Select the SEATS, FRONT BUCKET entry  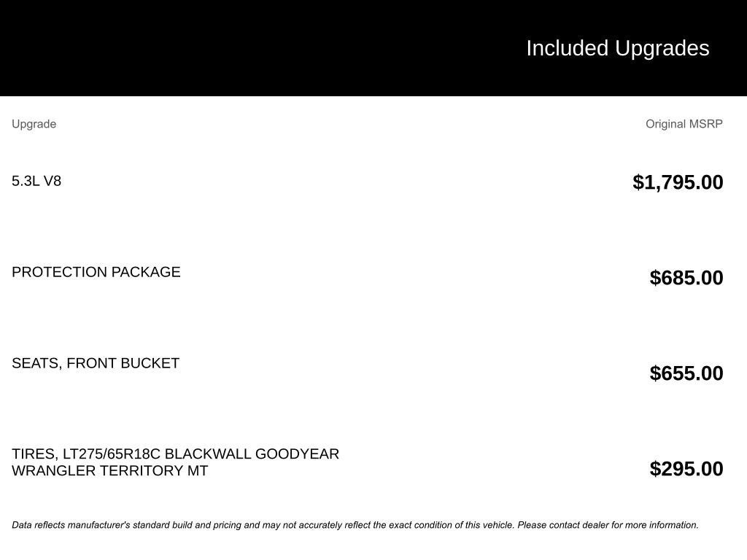tap(96, 363)
